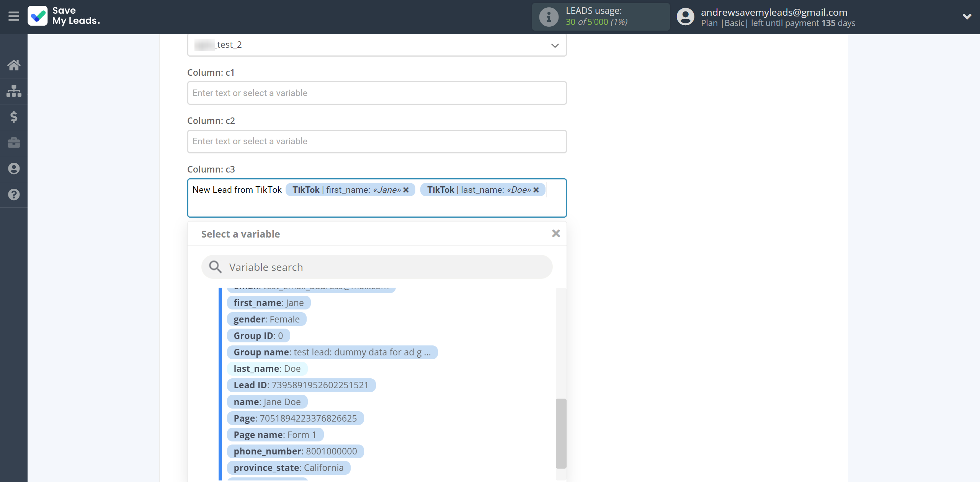Click the Save My Leads logo
Viewport: 980px width, 482px height.
click(64, 16)
